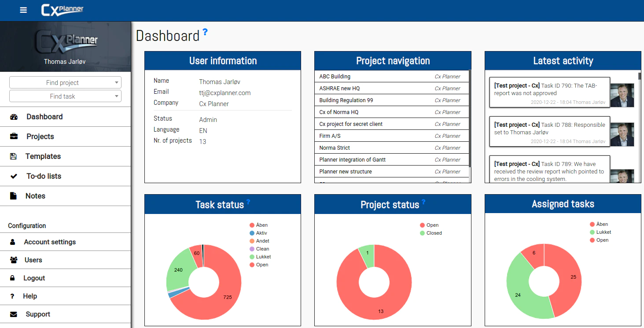The height and width of the screenshot is (328, 644).
Task: Click the Project navigation list scrollbar
Action: click(470, 119)
